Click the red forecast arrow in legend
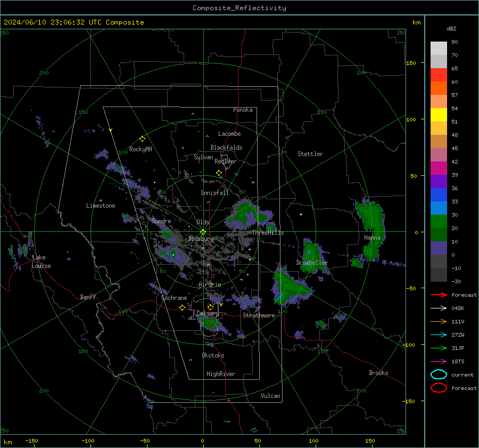The height and width of the screenshot is (448, 479). (439, 295)
